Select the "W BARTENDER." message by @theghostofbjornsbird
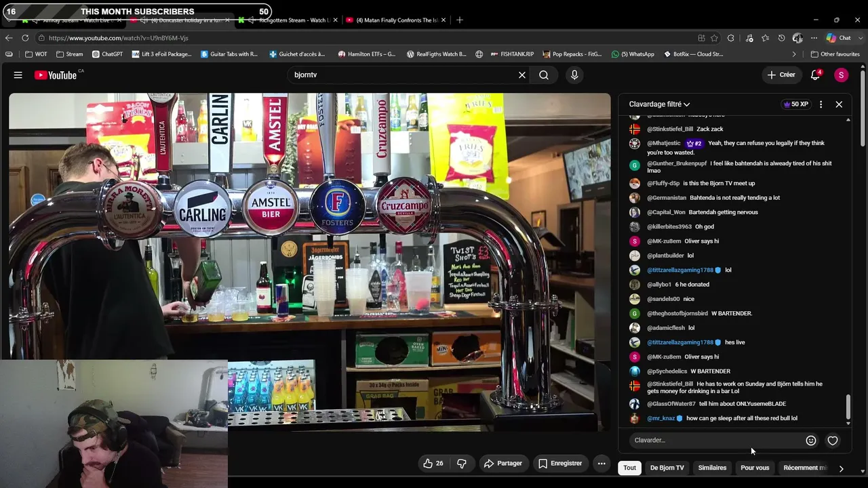Image resolution: width=868 pixels, height=488 pixels. [x=732, y=314]
